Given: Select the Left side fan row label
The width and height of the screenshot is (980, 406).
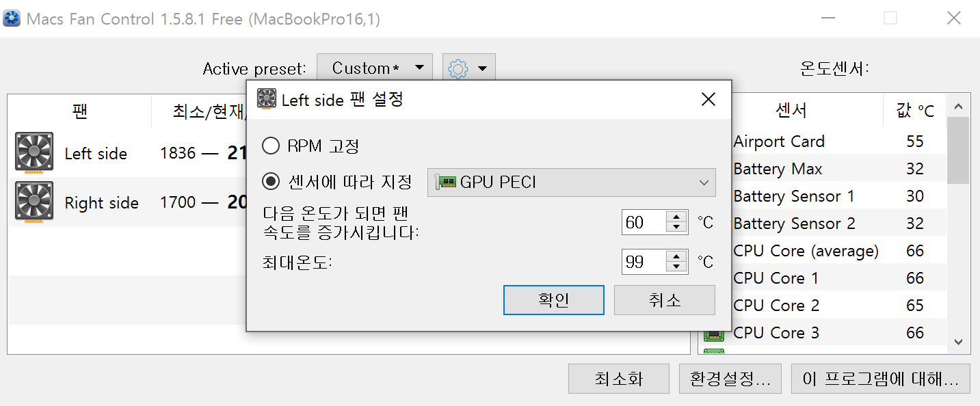Looking at the screenshot, I should point(96,154).
